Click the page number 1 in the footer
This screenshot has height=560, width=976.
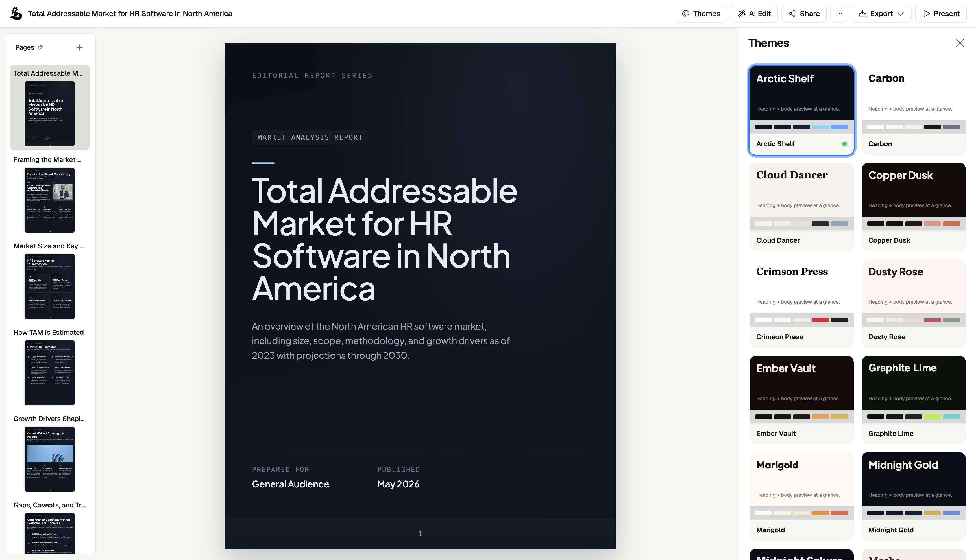pos(420,533)
